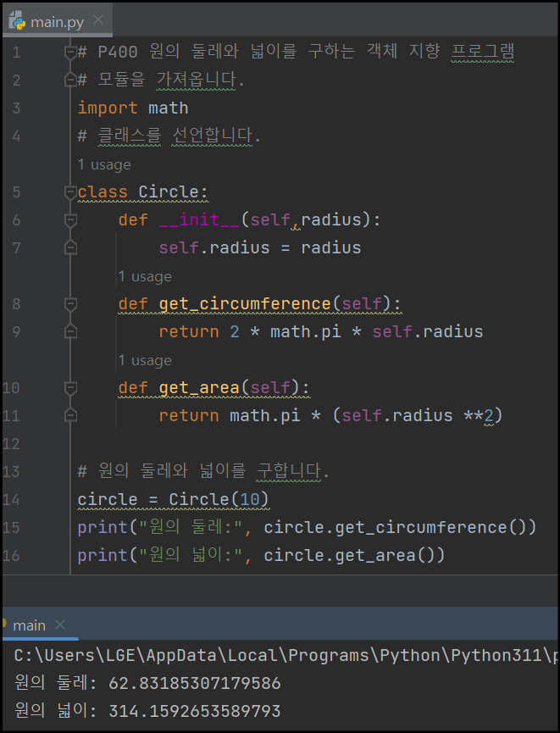Click '**2' exponent on line 11
Viewport: 560px width, 733px height.
coord(479,415)
